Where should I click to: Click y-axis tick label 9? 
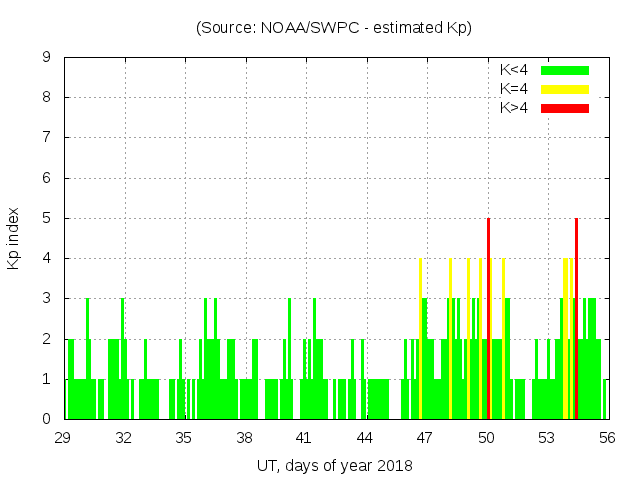[x=47, y=58]
